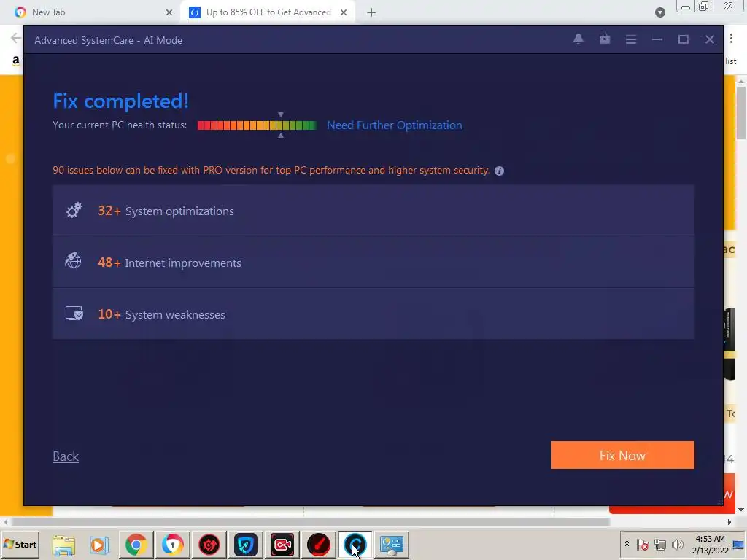Open the Advanced SystemCare taskbar icon
This screenshot has width=747, height=560.
[355, 545]
